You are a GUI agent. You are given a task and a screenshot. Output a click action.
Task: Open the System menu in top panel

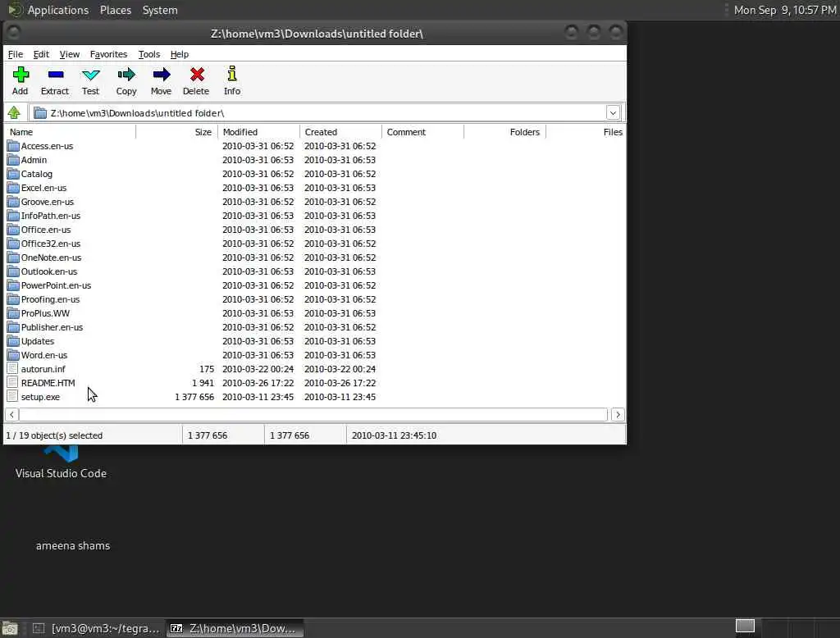[160, 10]
